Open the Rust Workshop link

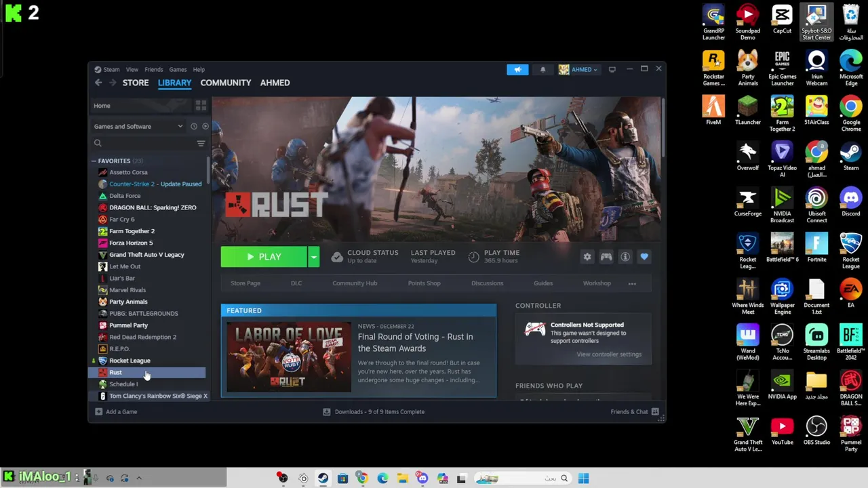click(x=597, y=283)
